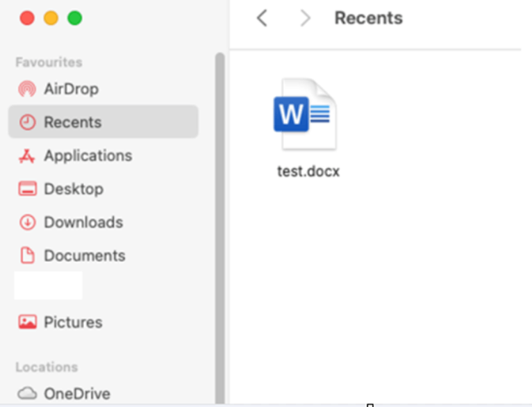The image size is (532, 407).
Task: Open AirDrop from the sidebar label
Action: (72, 89)
